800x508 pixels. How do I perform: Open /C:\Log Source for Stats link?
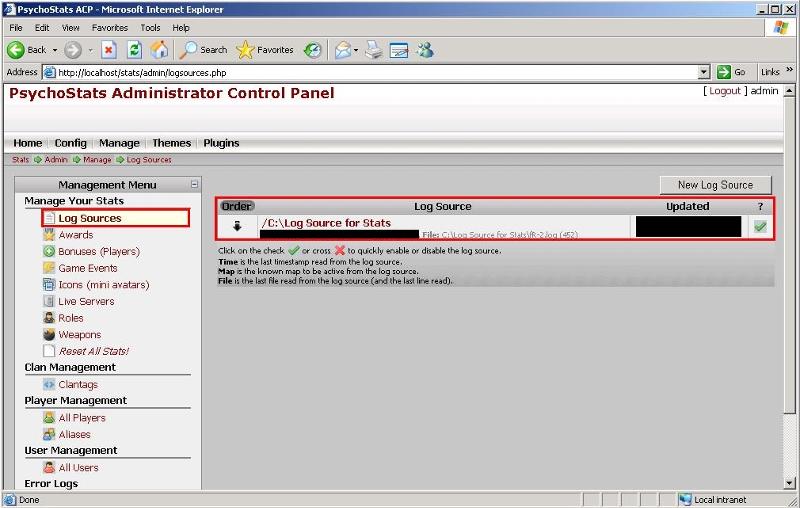pos(326,223)
